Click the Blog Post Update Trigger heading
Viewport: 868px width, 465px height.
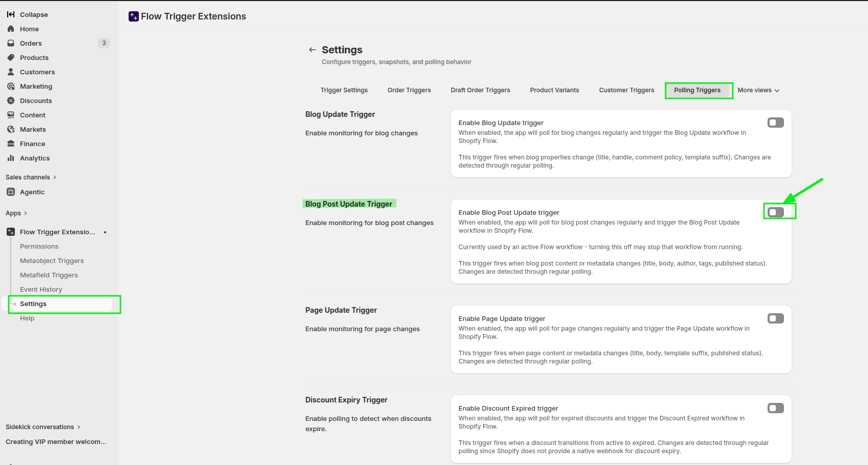pyautogui.click(x=349, y=204)
